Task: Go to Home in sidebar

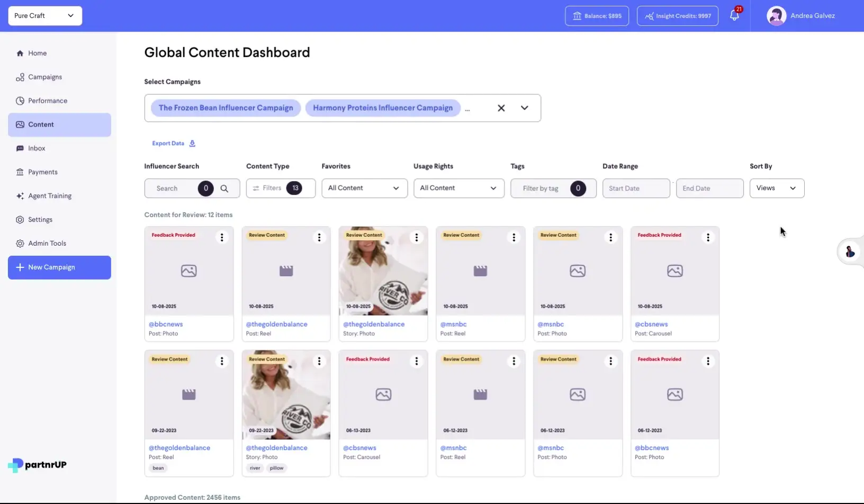Action: coord(59,53)
